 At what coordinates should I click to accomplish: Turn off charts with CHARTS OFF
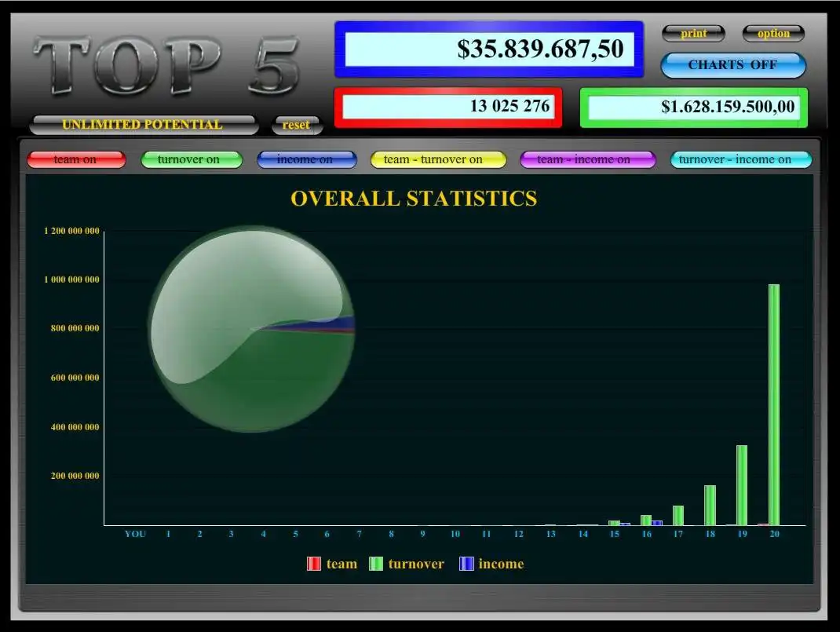point(733,65)
